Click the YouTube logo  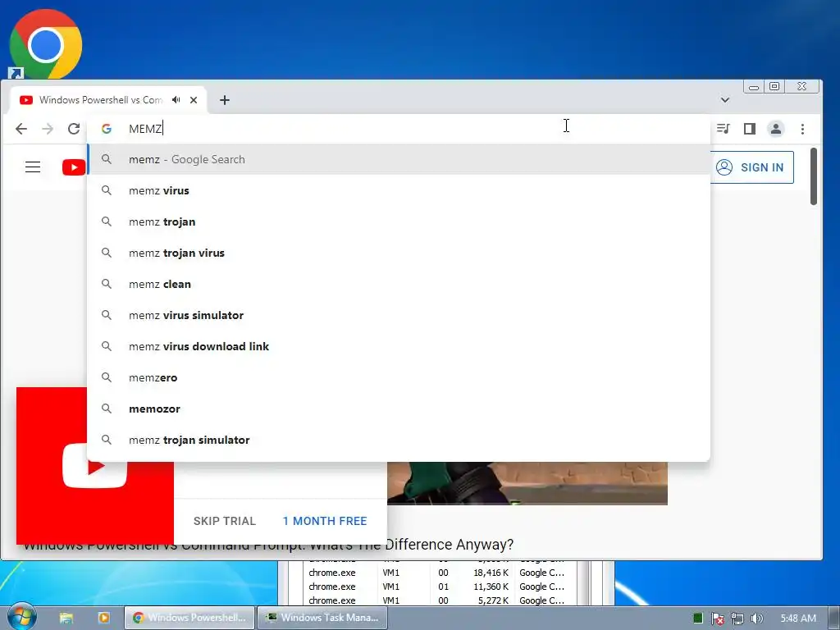(x=74, y=167)
